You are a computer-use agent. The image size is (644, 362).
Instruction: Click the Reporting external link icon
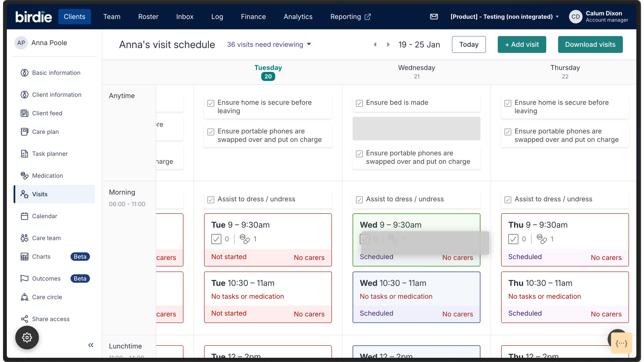[368, 17]
